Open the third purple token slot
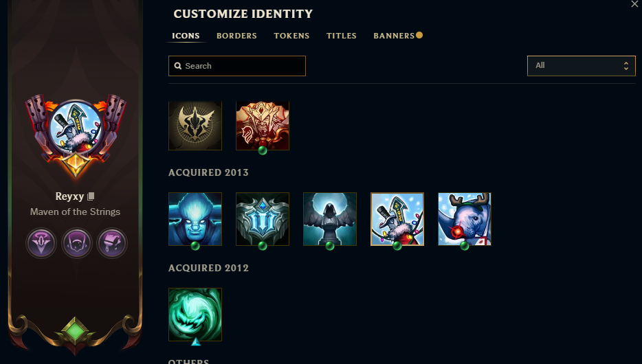The height and width of the screenshot is (364, 642). click(112, 243)
